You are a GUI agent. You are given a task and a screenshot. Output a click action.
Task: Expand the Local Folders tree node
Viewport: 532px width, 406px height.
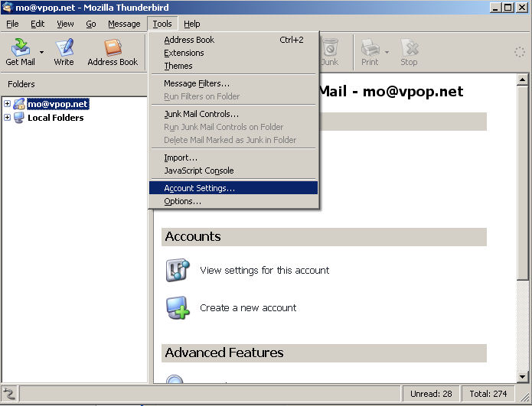[8, 118]
